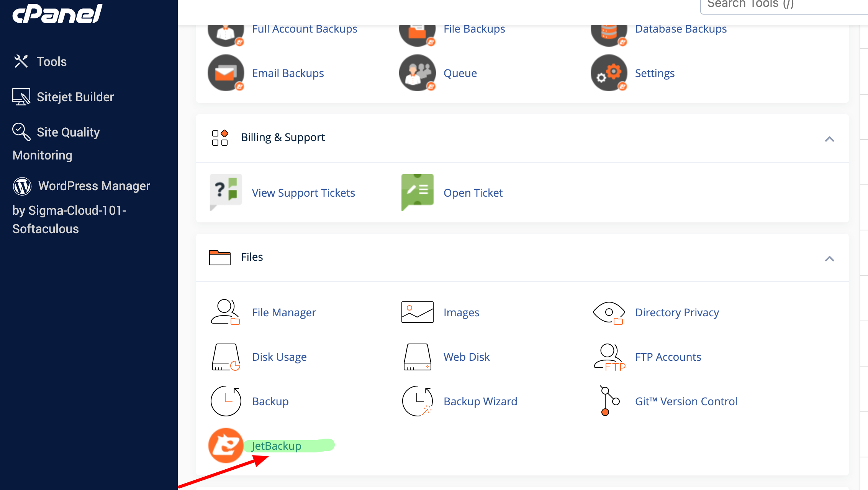
Task: Open the Images link
Action: [x=461, y=312]
